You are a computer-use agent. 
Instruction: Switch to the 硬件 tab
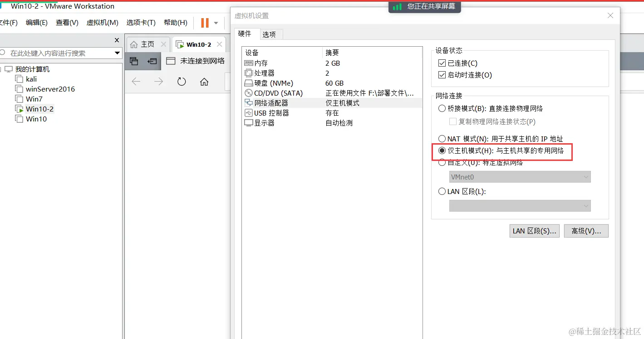tap(245, 34)
